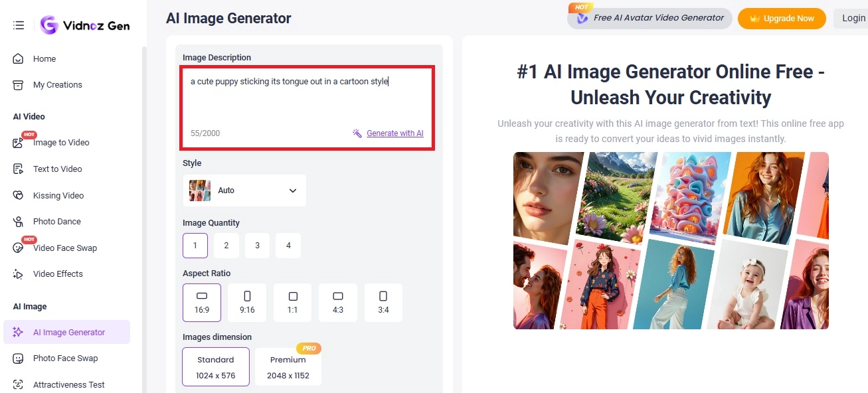Go to My Creations

(58, 84)
